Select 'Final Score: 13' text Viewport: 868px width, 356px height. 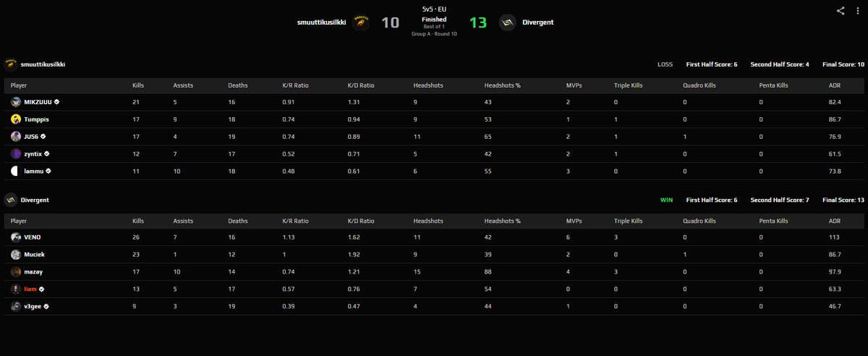[843, 200]
